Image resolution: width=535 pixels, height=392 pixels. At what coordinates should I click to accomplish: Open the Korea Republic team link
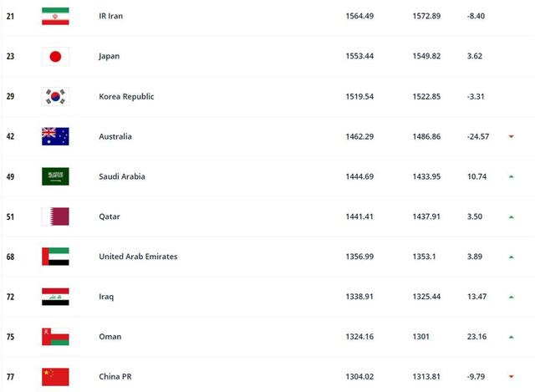point(126,96)
